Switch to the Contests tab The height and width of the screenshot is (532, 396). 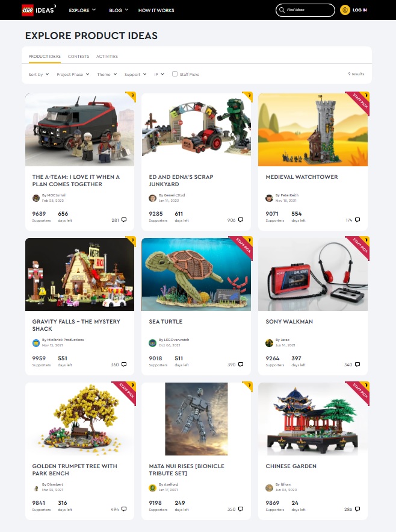pos(78,56)
